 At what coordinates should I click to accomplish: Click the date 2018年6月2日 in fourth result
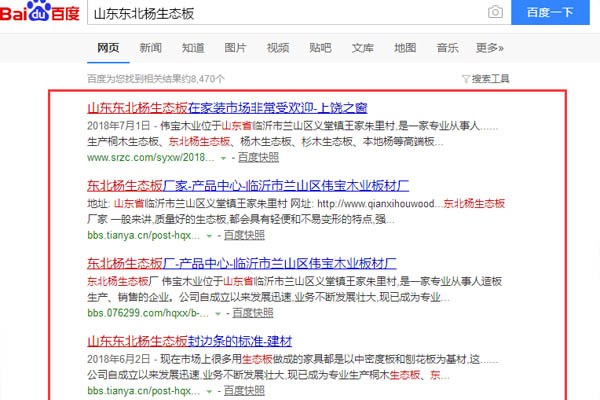119,359
